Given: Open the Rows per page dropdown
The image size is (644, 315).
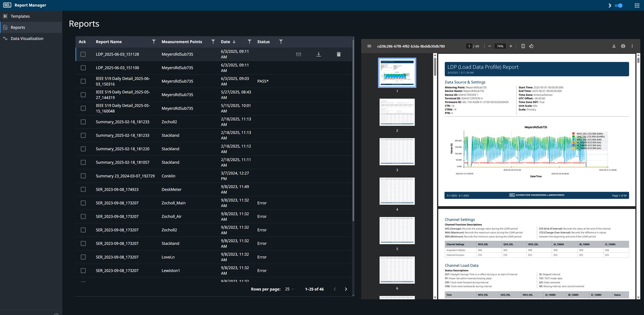Looking at the screenshot, I should pyautogui.click(x=289, y=289).
